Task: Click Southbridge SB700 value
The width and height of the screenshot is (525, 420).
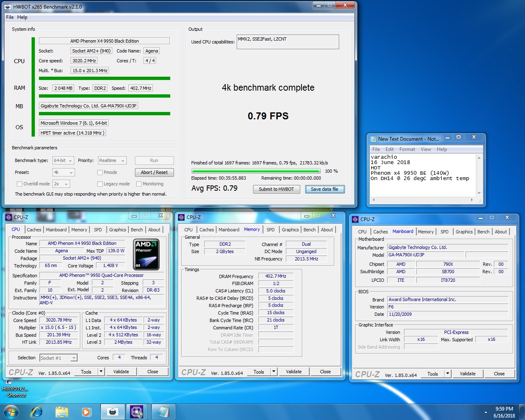Action: pyautogui.click(x=448, y=272)
